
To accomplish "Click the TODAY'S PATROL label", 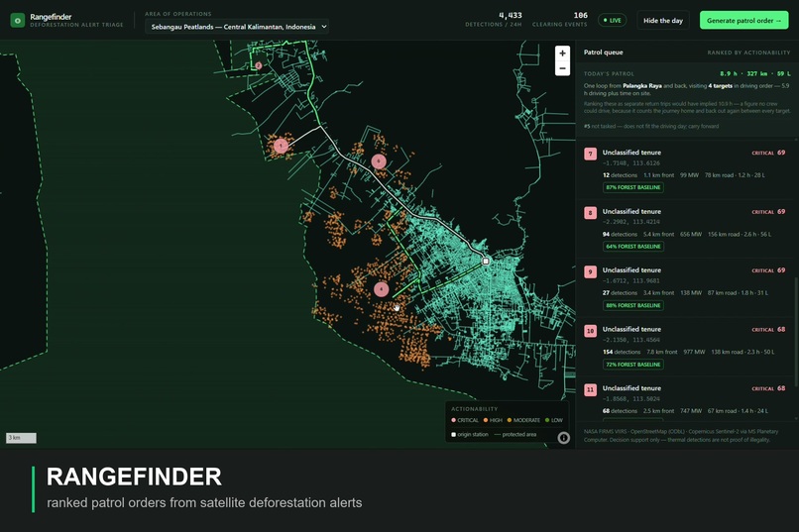I will pos(609,74).
